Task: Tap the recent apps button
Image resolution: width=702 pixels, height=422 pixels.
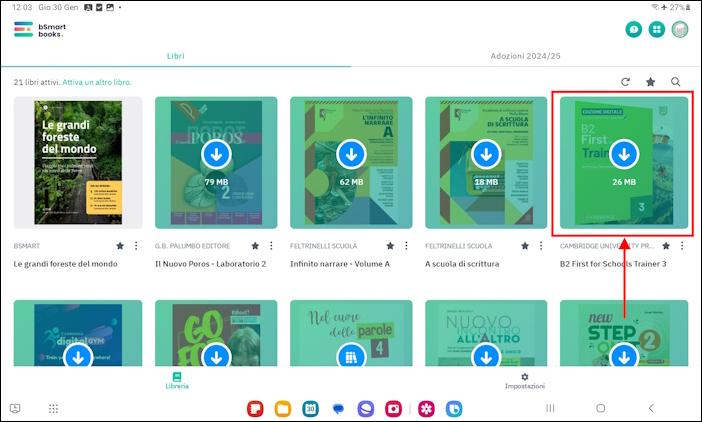Action: (x=550, y=408)
